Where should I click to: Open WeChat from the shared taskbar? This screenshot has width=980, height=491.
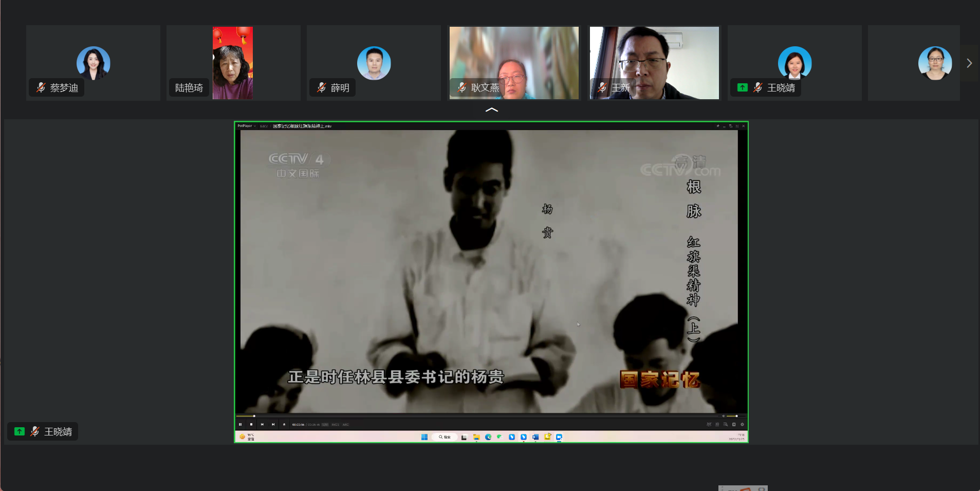pos(499,437)
